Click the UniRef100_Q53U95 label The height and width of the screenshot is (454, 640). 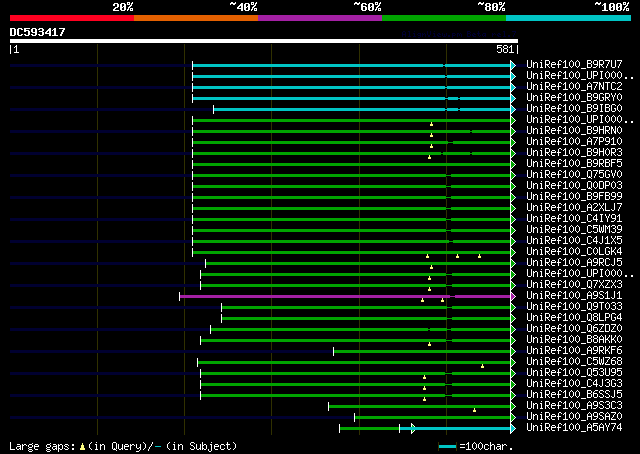tap(574, 373)
